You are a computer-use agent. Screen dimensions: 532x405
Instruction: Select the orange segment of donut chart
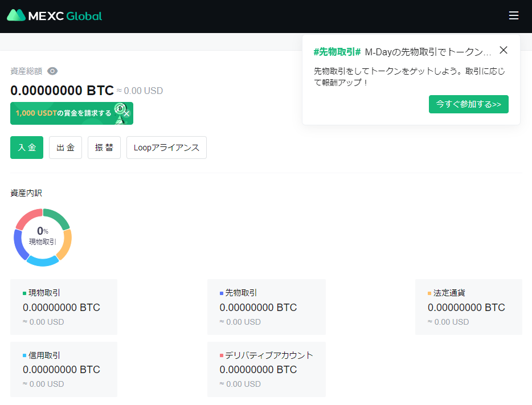pyautogui.click(x=65, y=244)
